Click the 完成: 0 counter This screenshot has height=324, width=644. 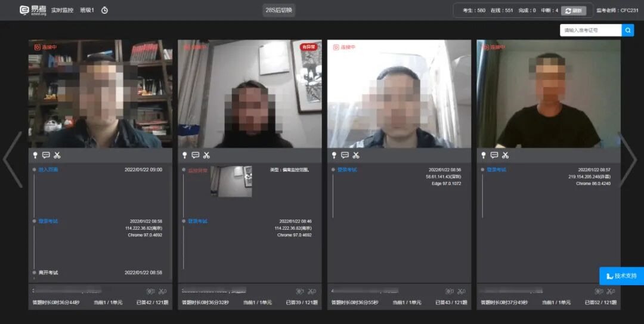pyautogui.click(x=527, y=11)
